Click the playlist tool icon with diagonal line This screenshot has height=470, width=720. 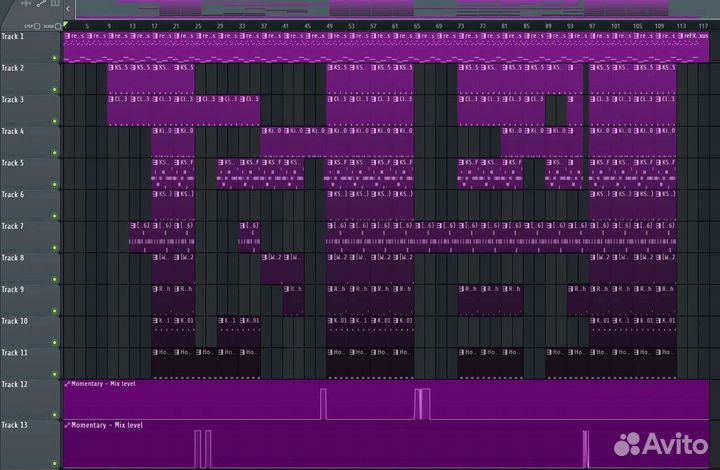pyautogui.click(x=41, y=5)
